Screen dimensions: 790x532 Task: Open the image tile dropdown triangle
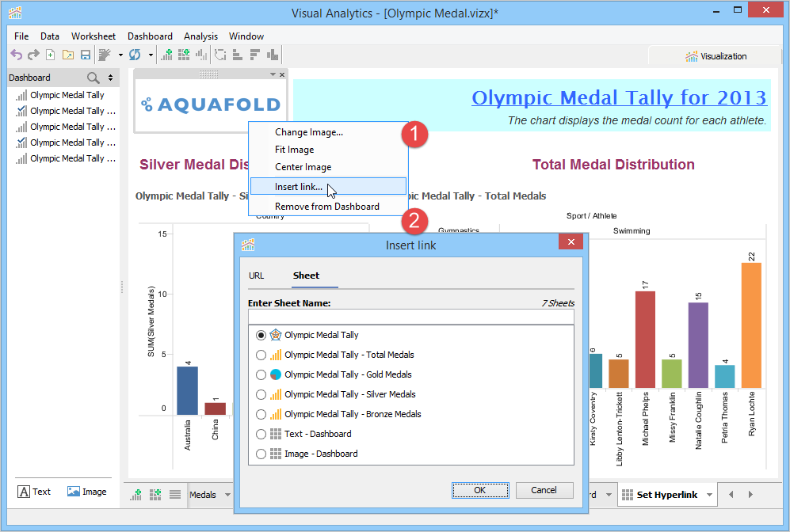[x=273, y=74]
